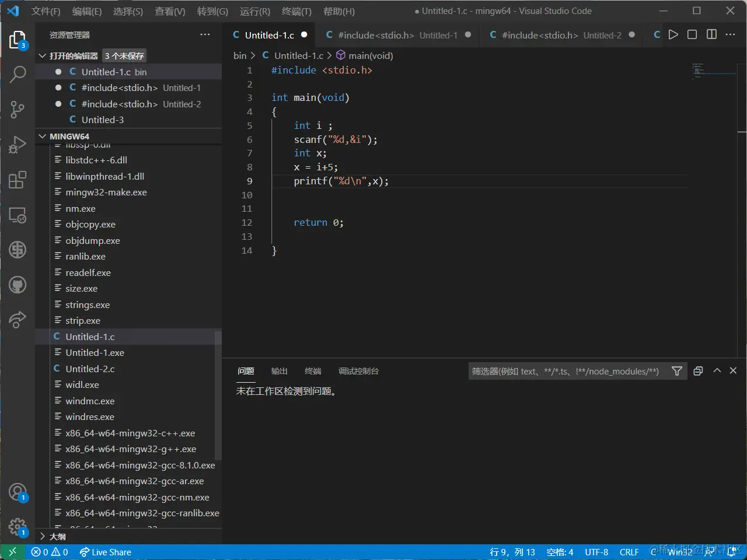Open the Extensions view
The width and height of the screenshot is (747, 560).
click(18, 180)
